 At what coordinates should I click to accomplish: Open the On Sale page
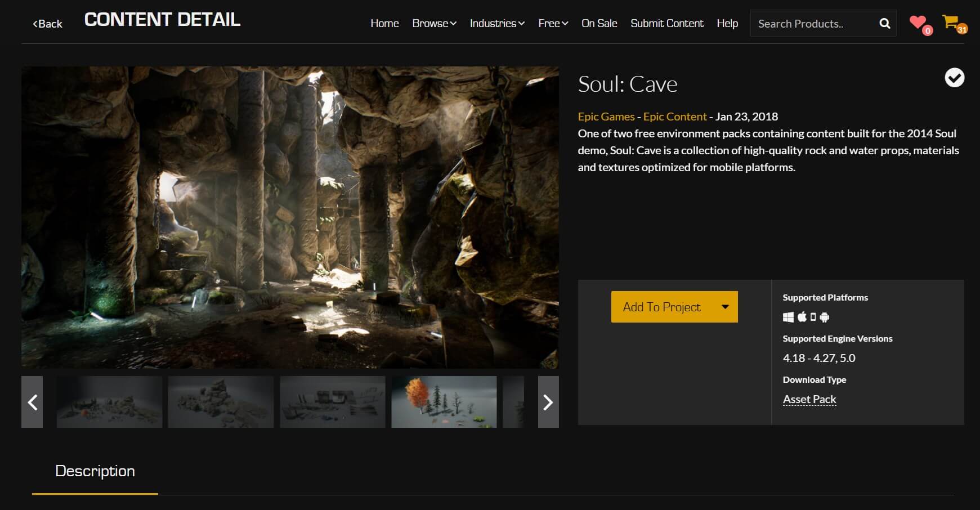point(599,23)
